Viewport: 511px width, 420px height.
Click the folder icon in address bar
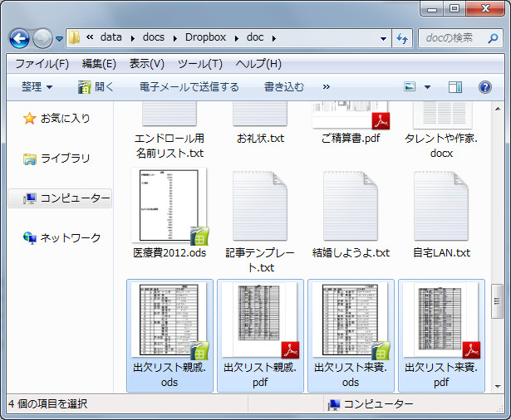(x=74, y=38)
